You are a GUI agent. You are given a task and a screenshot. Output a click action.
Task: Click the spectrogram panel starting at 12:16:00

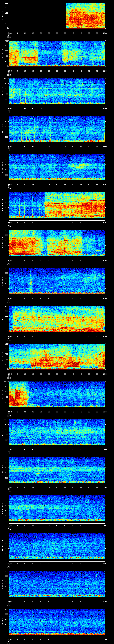pyautogui.click(x=57, y=280)
